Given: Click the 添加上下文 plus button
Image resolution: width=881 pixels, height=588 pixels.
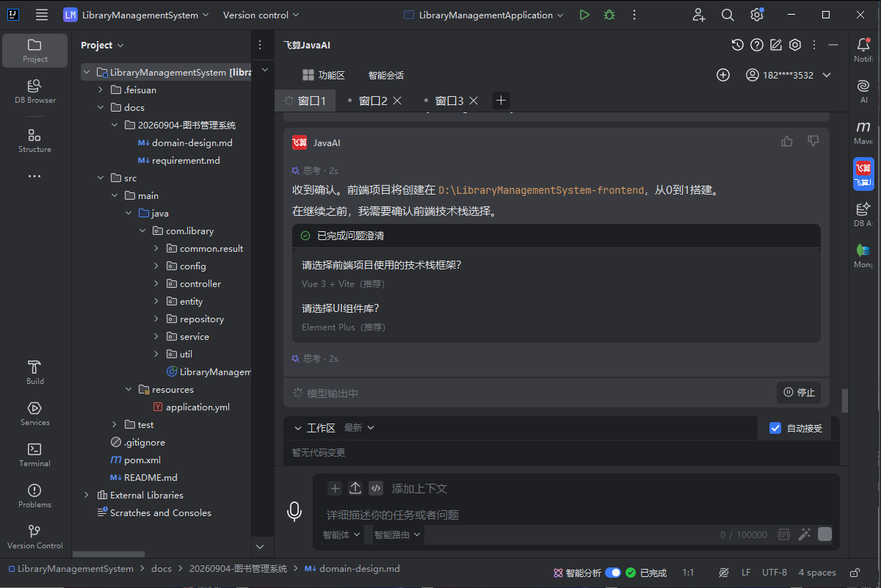Looking at the screenshot, I should pos(335,488).
